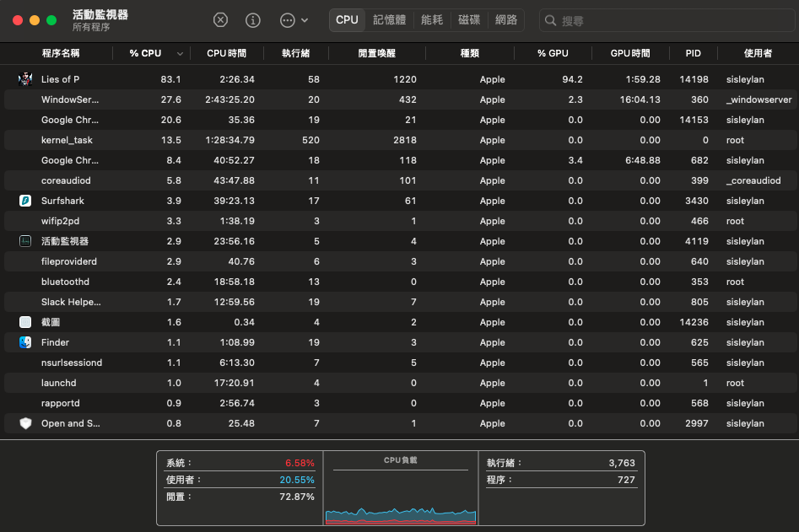
Task: Click the 使用者 20.55% value
Action: (297, 480)
